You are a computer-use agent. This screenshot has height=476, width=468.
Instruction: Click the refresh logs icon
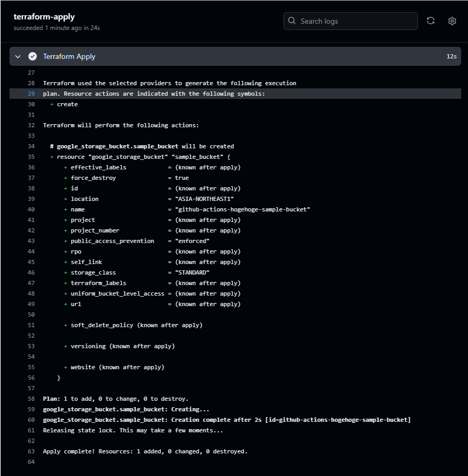click(x=430, y=21)
